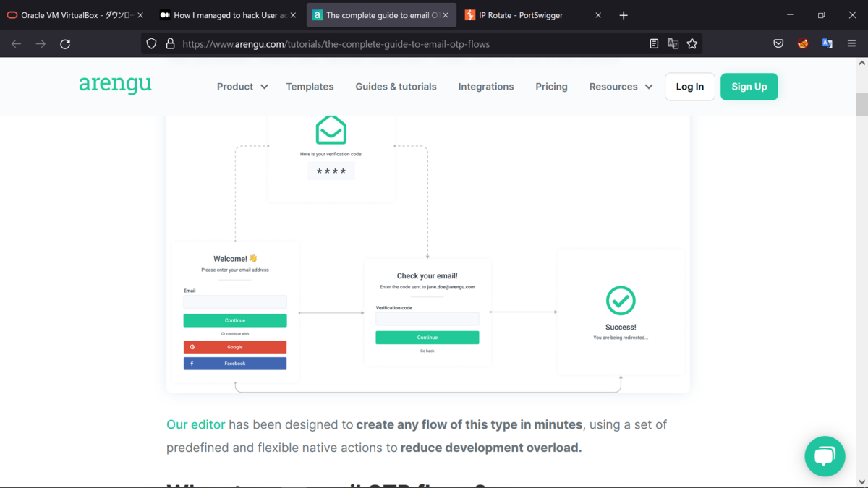868x488 pixels.
Task: Bookmark this page with the star icon
Action: [692, 44]
